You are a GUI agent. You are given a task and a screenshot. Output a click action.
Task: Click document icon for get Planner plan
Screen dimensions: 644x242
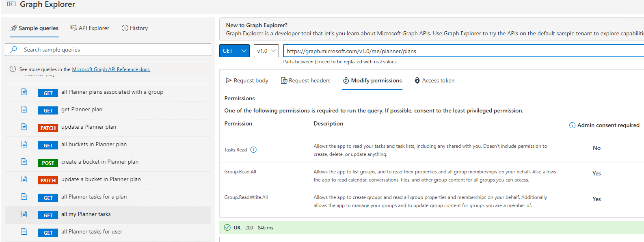coord(24,110)
